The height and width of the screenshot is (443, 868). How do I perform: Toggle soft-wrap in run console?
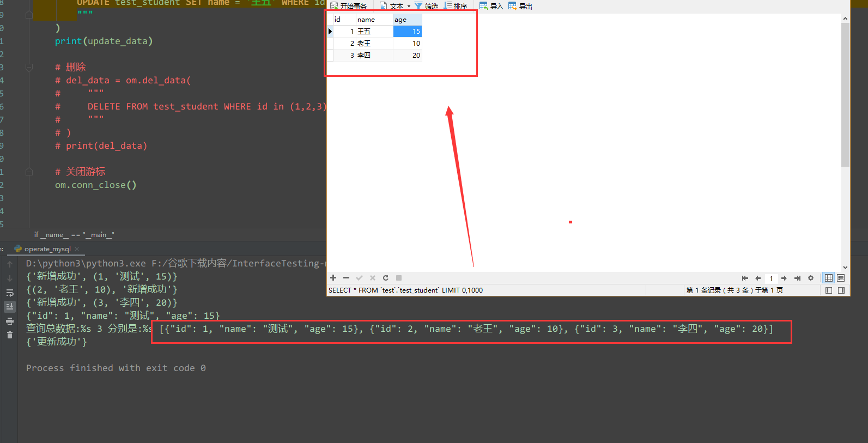click(10, 293)
